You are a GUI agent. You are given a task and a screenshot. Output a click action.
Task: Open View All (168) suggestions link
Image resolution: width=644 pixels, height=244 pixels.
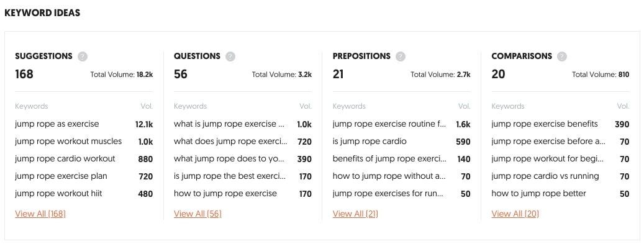pyautogui.click(x=40, y=214)
